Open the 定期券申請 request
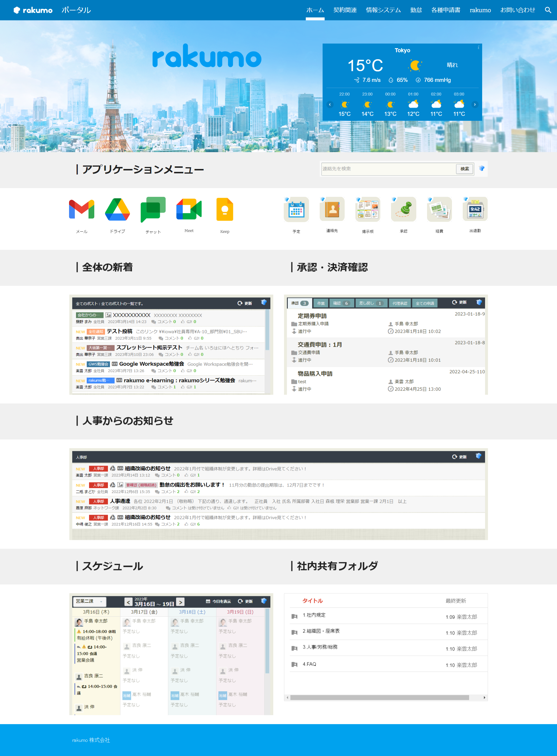Viewport: 557px width, 756px height. pyautogui.click(x=312, y=316)
